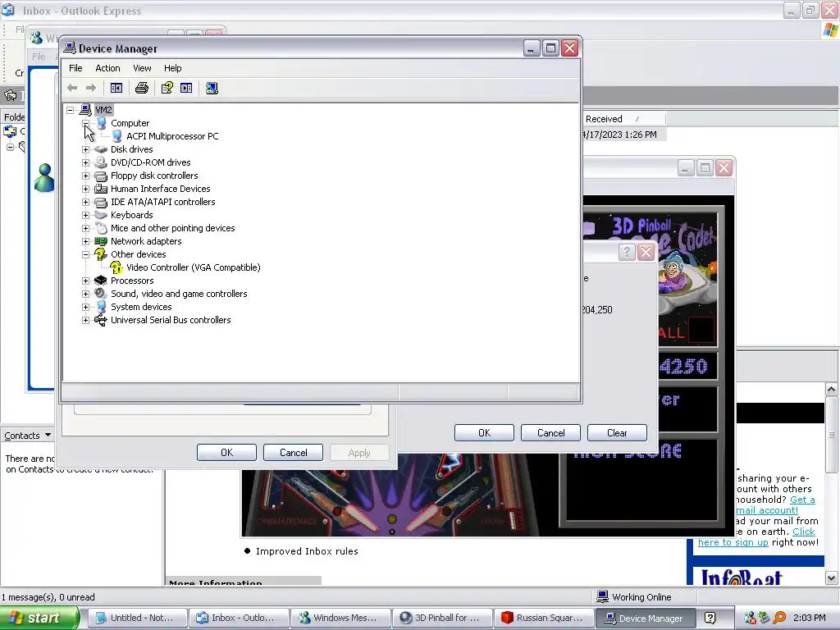Click the Outlook preview pane scroll up arrow

click(x=832, y=389)
